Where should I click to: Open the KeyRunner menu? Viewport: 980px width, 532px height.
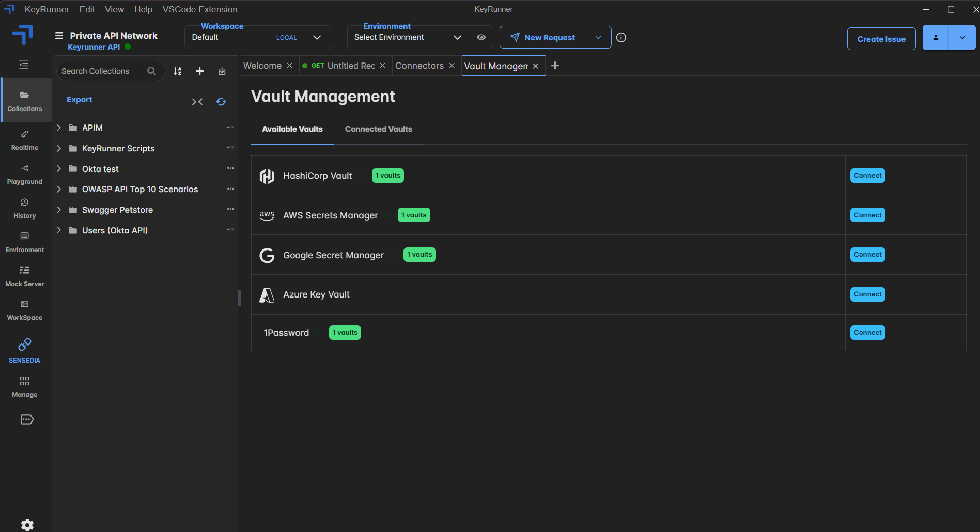click(x=47, y=9)
